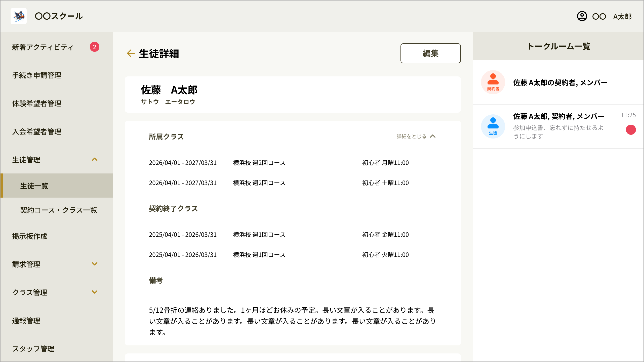
Task: Open talk room 佐藤 A太郎, 契約者, メンバー
Action: pos(558,126)
